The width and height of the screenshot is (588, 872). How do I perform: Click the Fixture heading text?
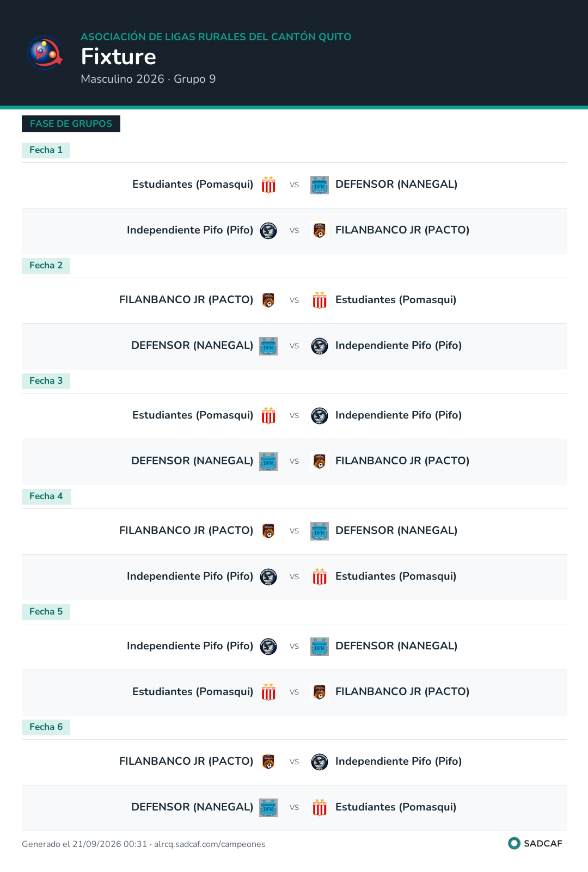[x=119, y=57]
